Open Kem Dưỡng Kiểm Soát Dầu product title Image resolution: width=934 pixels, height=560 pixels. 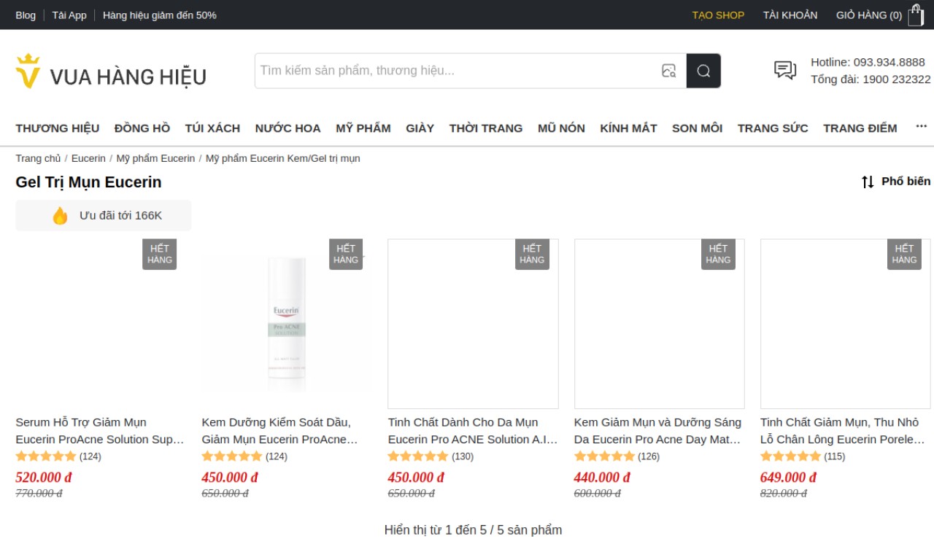click(281, 431)
